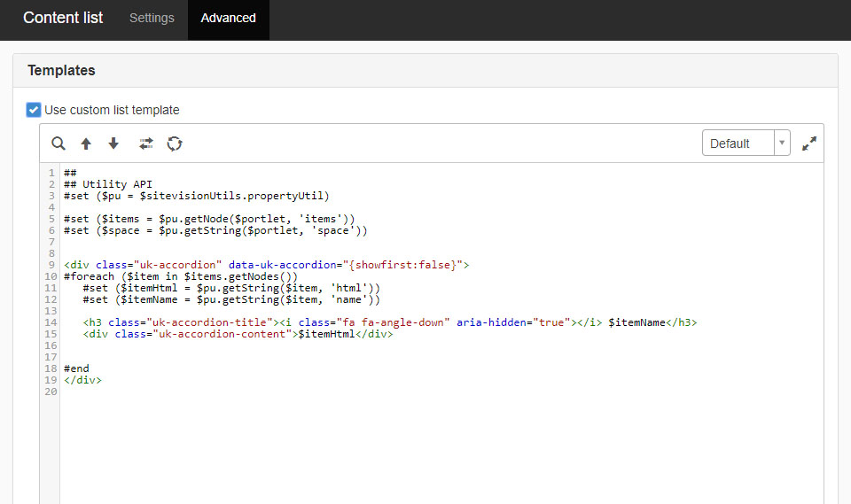Image resolution: width=851 pixels, height=504 pixels.
Task: Uncheck Use custom list template checkbox
Action: tap(34, 110)
